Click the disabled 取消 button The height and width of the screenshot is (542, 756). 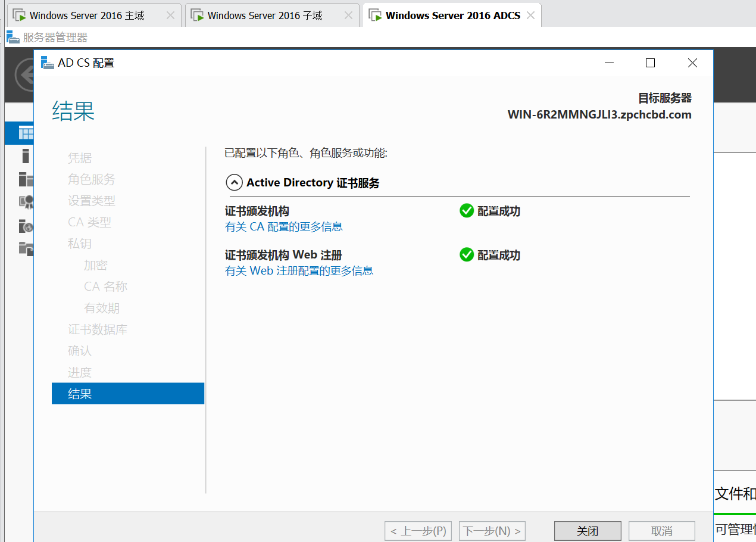(x=662, y=531)
